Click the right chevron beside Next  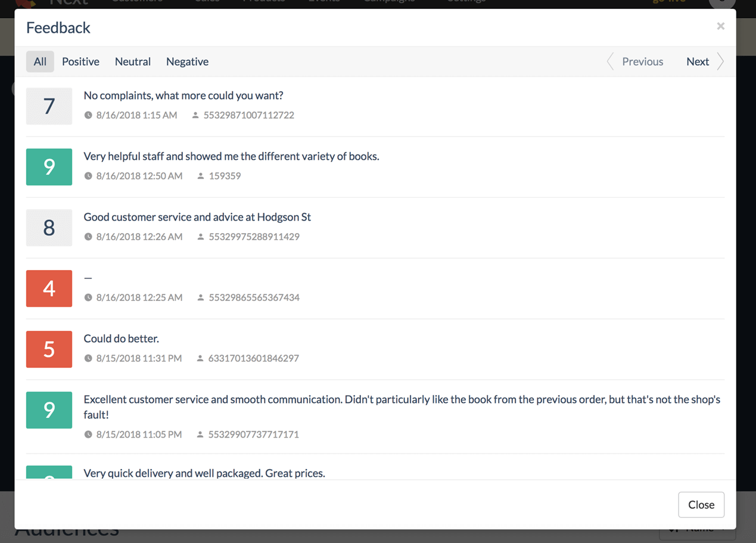[x=720, y=61]
